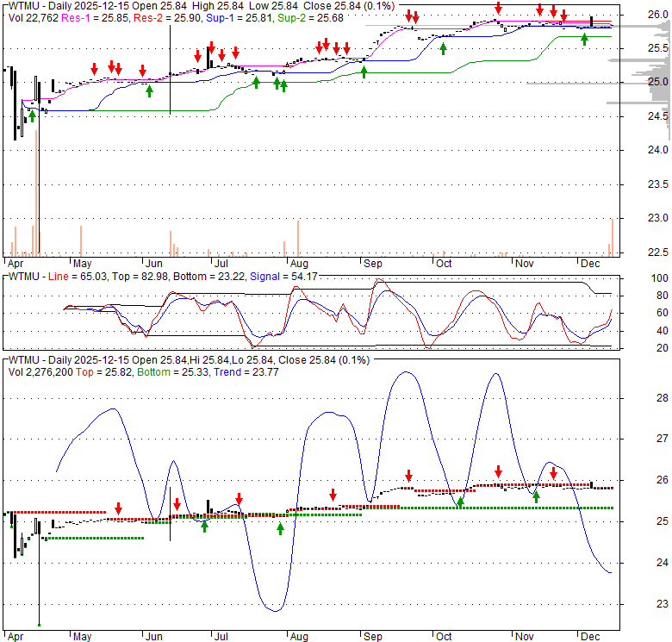Viewport: 672px width, 642px height.
Task: Click the green up arrow in November on bottom chart
Action: coord(535,496)
